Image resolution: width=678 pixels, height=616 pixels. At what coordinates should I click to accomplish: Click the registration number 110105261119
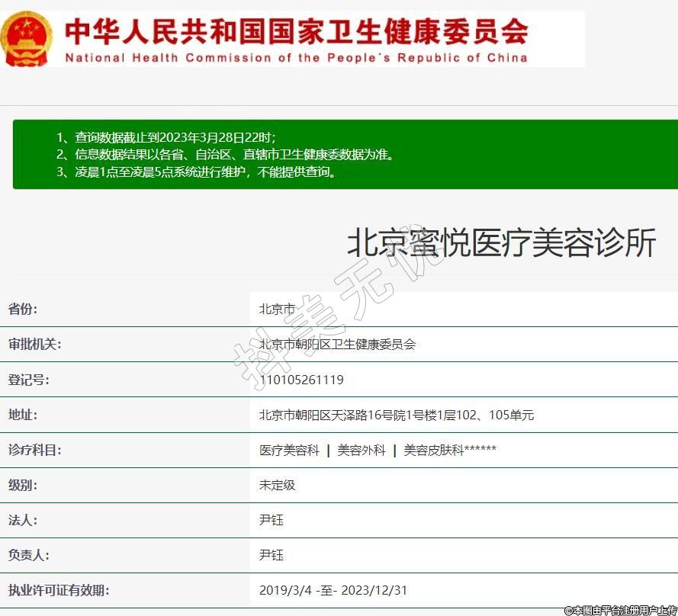pos(301,380)
